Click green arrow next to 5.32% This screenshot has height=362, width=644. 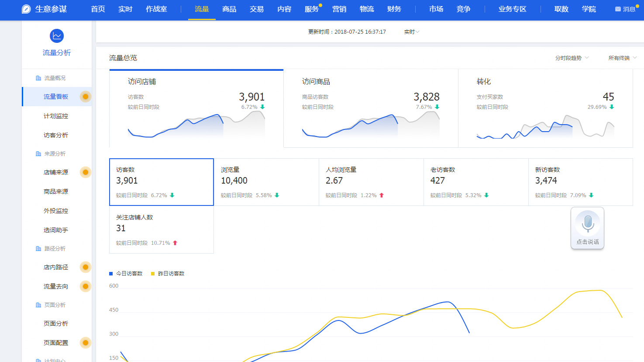pyautogui.click(x=486, y=195)
